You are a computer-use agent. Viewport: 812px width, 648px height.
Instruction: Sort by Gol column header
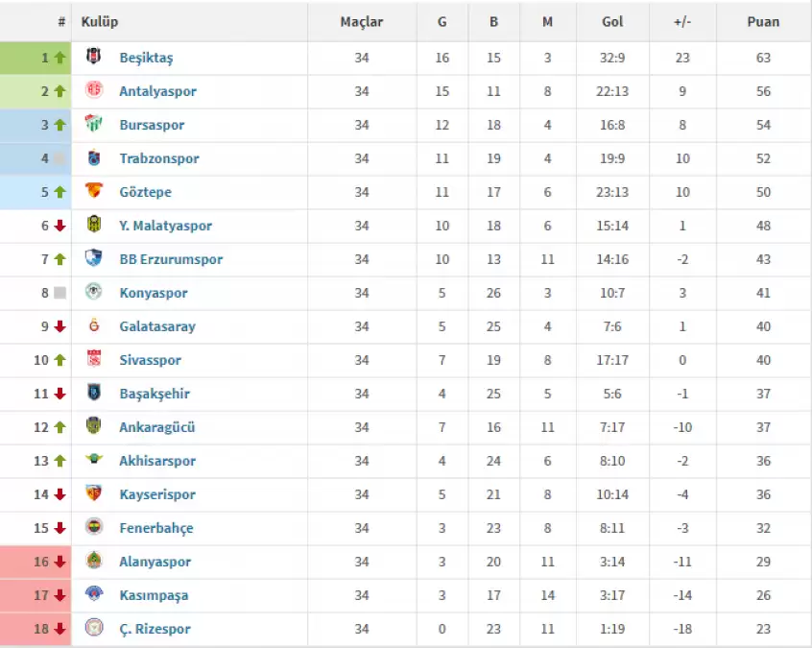click(x=612, y=21)
